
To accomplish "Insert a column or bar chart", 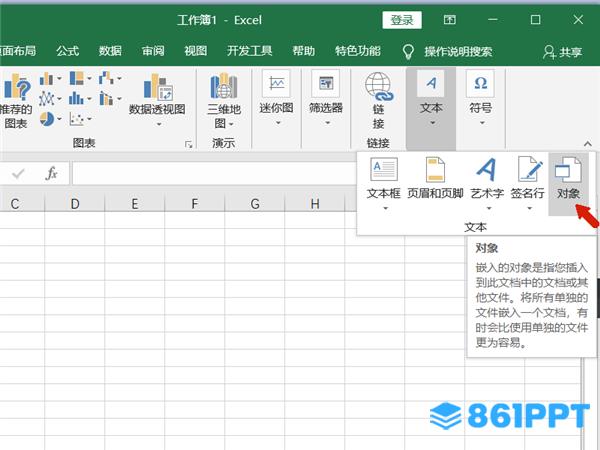I will (46, 79).
